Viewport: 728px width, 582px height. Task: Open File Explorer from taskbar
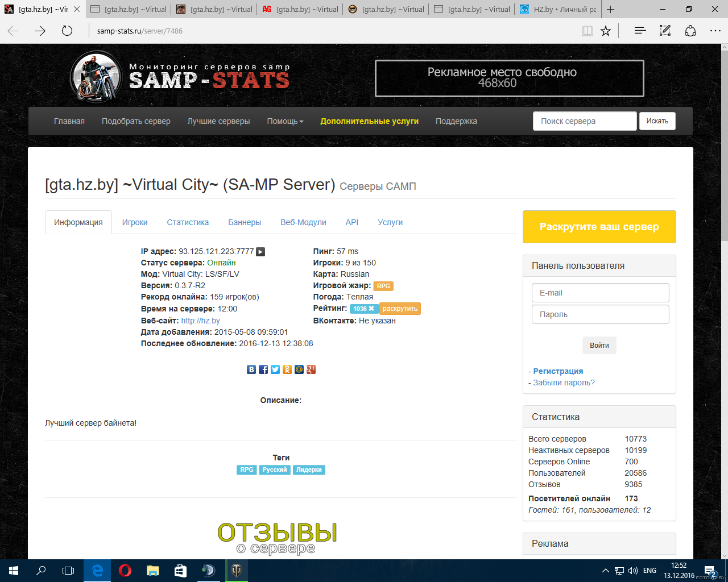[x=153, y=571]
